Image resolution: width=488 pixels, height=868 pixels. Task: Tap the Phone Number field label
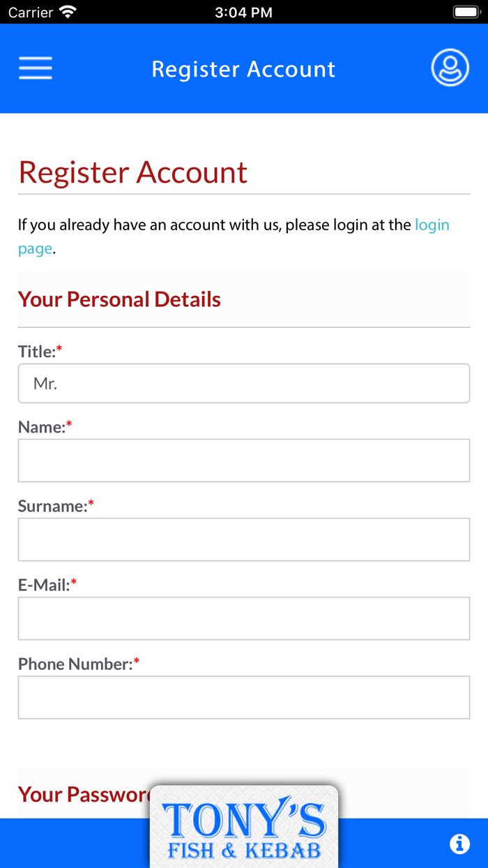click(75, 664)
